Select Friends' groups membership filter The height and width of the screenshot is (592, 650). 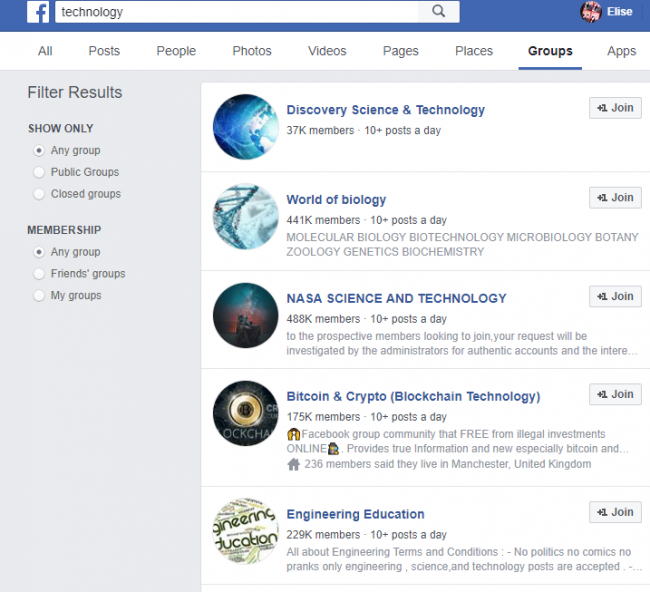[x=39, y=274]
